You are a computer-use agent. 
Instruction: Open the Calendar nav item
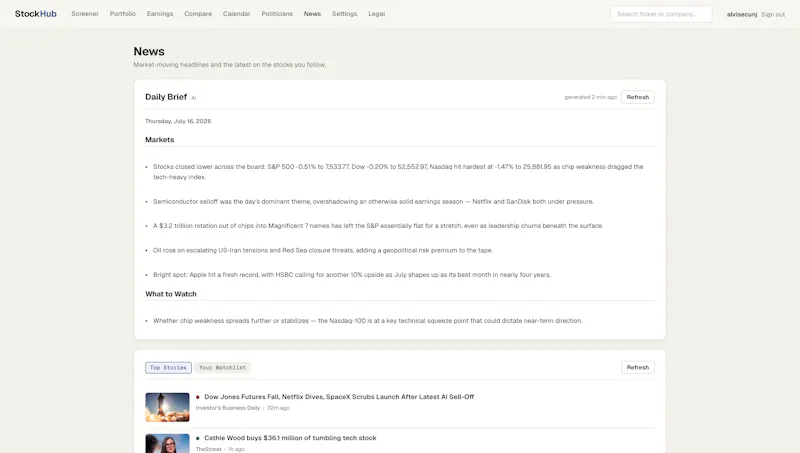coord(236,14)
